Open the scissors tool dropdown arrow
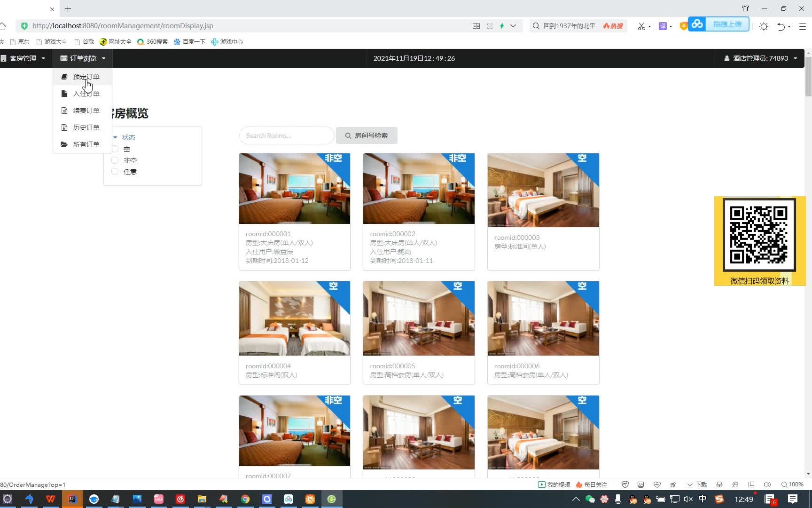The image size is (812, 508). [x=649, y=26]
